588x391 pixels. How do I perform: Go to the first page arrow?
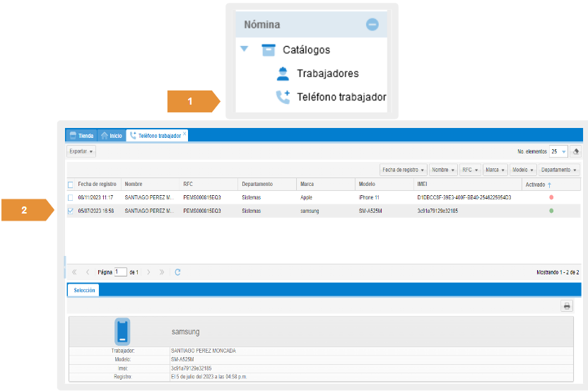tap(74, 272)
